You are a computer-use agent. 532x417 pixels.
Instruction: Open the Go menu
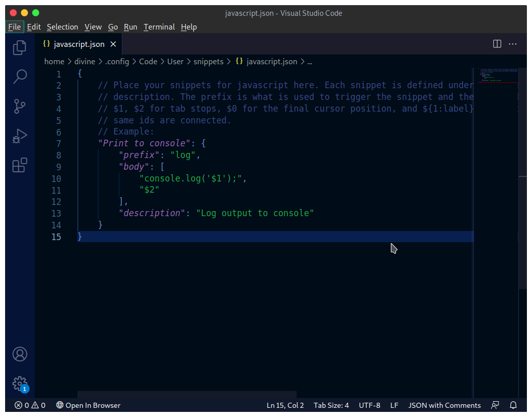coord(113,27)
